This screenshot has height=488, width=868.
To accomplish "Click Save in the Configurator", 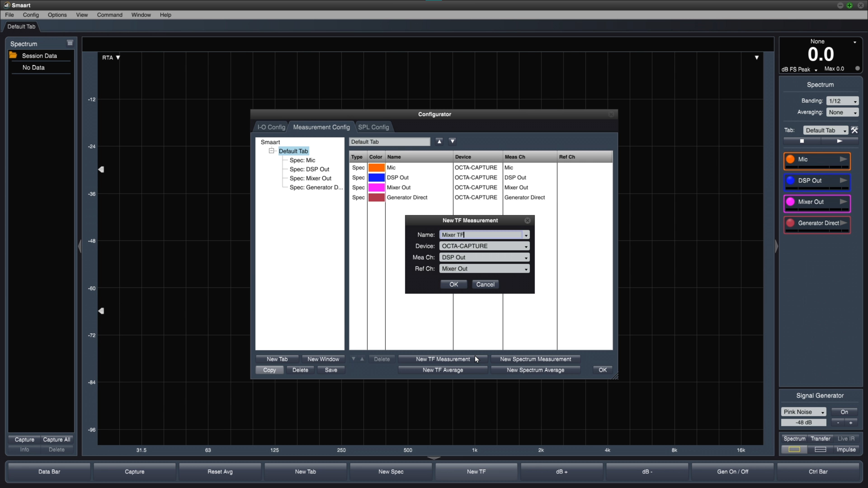I will [330, 370].
